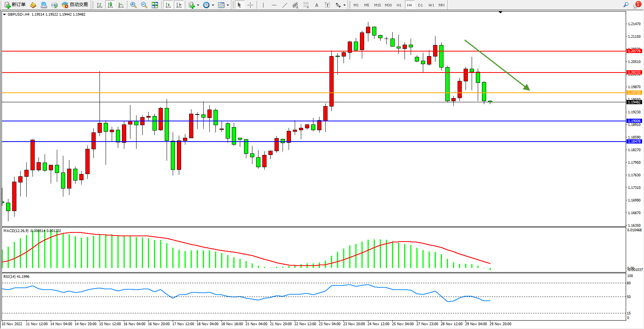Select the Fibonacci retracement tool
Viewport: 644px width, 329px height.
click(x=306, y=5)
